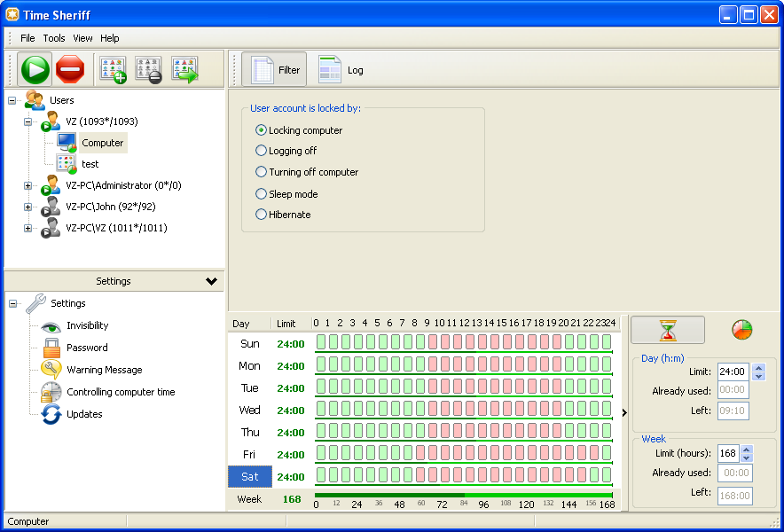This screenshot has width=784, height=532.
Task: Click the Users group icon at tree root
Action: point(34,100)
